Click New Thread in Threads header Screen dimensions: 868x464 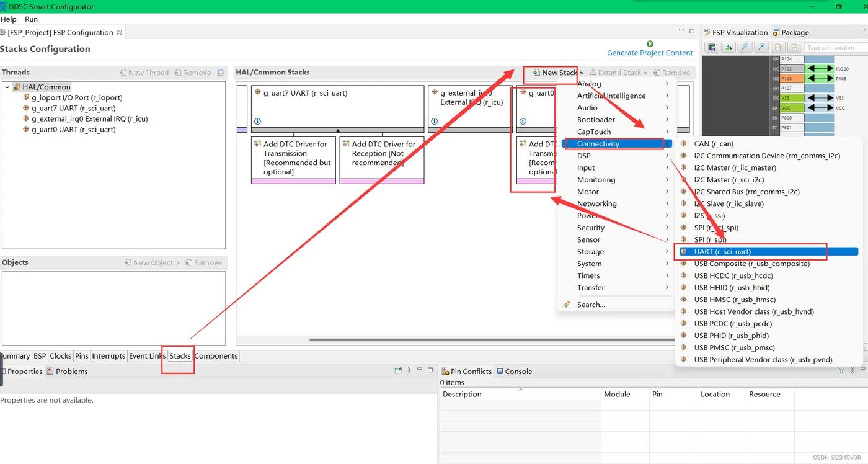144,73
